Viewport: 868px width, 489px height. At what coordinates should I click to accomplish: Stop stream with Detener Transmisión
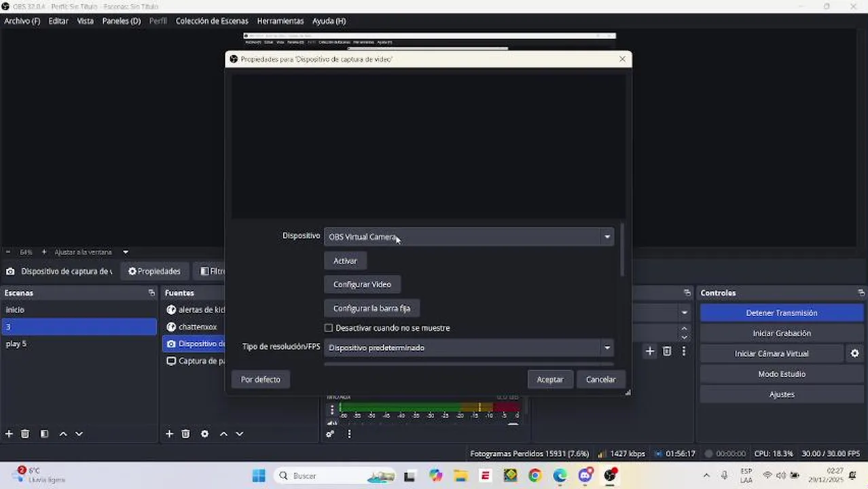pyautogui.click(x=782, y=313)
